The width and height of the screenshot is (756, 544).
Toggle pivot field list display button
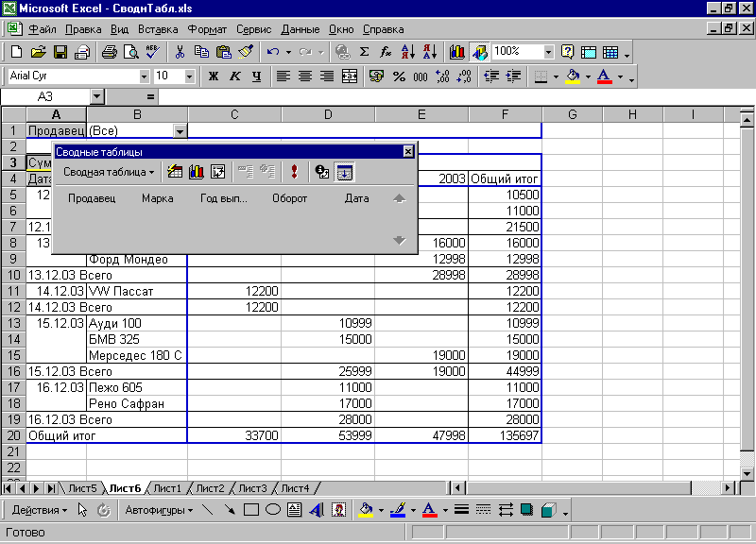tap(344, 172)
